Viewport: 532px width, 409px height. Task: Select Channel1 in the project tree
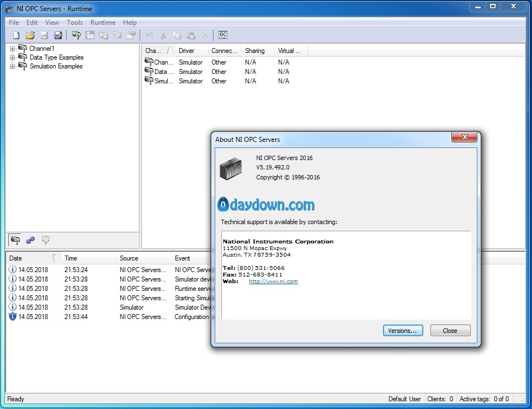[42, 49]
